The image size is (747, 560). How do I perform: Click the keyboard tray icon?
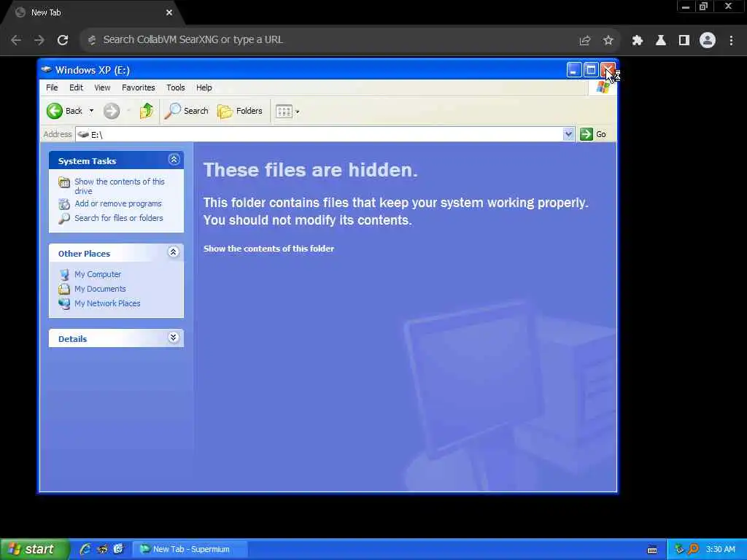point(653,550)
